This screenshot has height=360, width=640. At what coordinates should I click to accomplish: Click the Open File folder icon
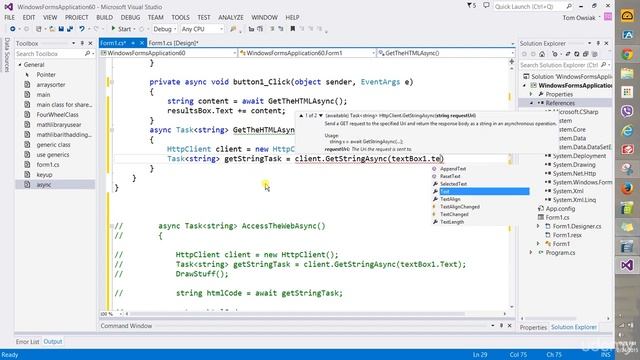pos(52,29)
